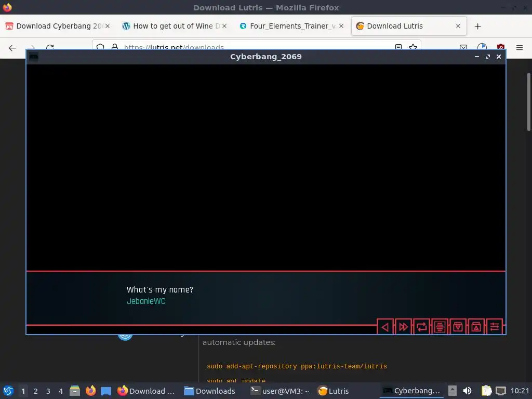The height and width of the screenshot is (399, 532).
Task: Switch to workspace 2 on the taskbar
Action: [36, 391]
